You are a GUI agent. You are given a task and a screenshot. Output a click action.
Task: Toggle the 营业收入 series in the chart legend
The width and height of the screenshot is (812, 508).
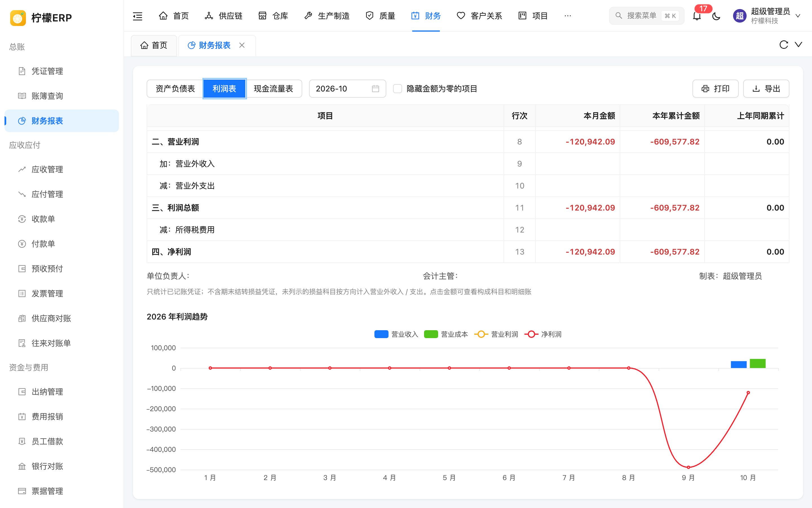click(396, 334)
